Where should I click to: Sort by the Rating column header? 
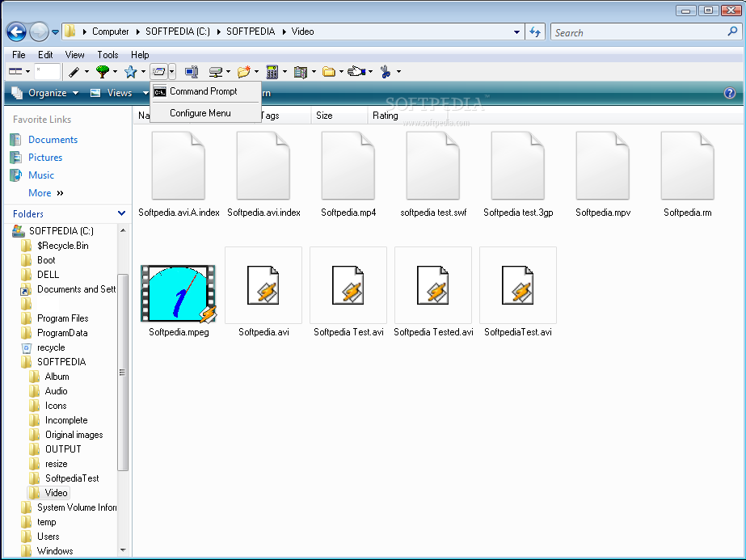[385, 116]
